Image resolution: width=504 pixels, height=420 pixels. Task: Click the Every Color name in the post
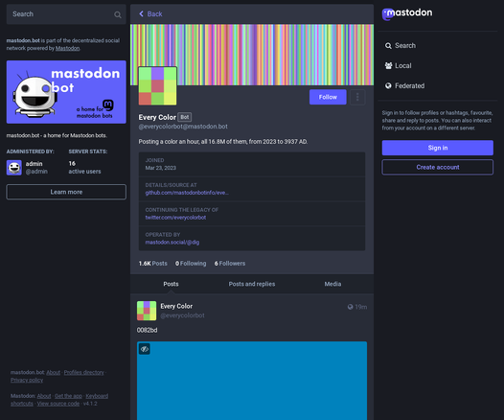click(x=176, y=306)
